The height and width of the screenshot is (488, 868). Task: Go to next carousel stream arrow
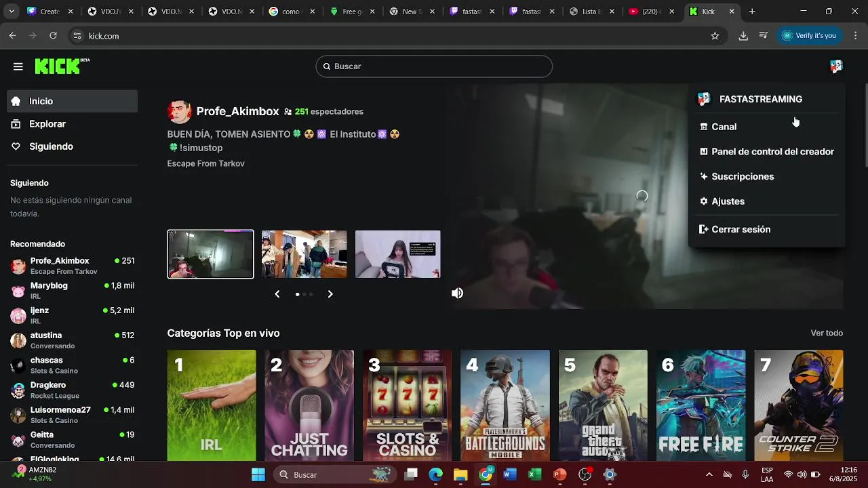[330, 294]
